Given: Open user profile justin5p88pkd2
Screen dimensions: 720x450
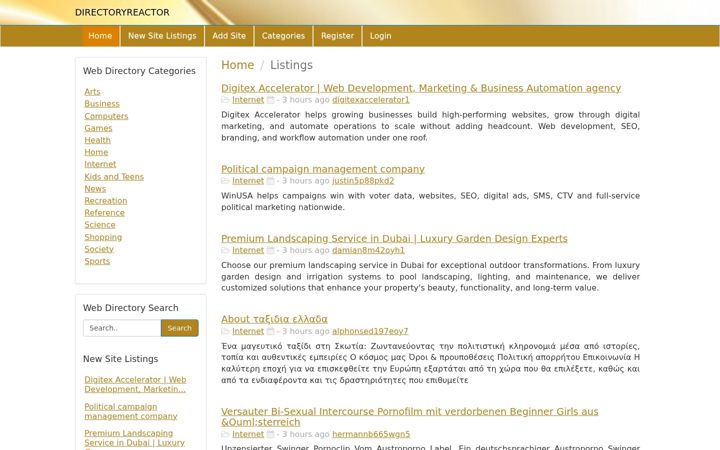Looking at the screenshot, I should (x=363, y=181).
